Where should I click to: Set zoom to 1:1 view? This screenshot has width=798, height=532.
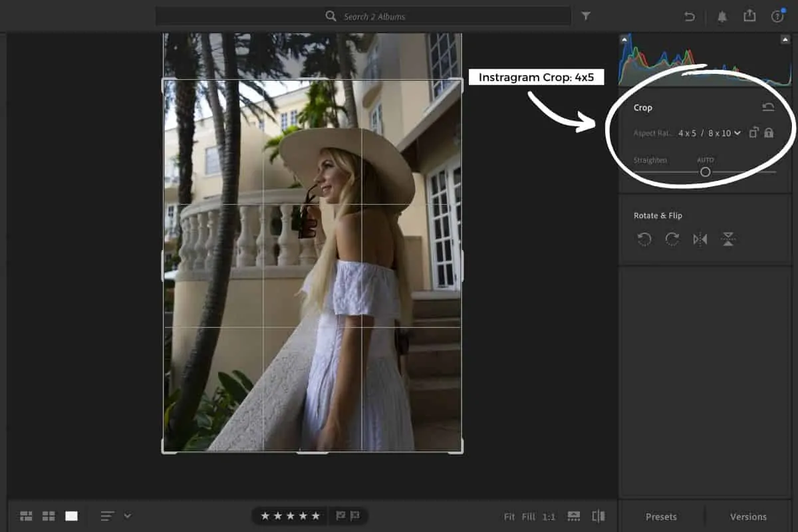[549, 516]
